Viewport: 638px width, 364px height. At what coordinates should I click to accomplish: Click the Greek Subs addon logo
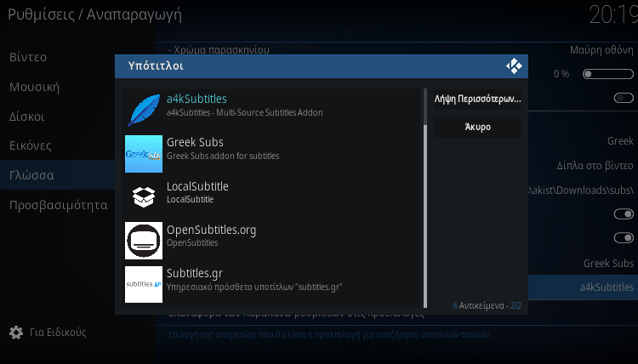144,154
